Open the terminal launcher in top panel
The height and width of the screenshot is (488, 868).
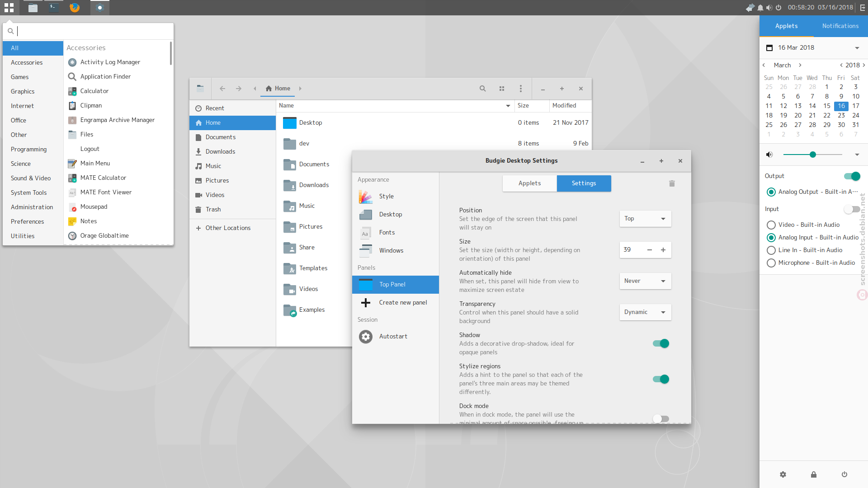click(54, 8)
